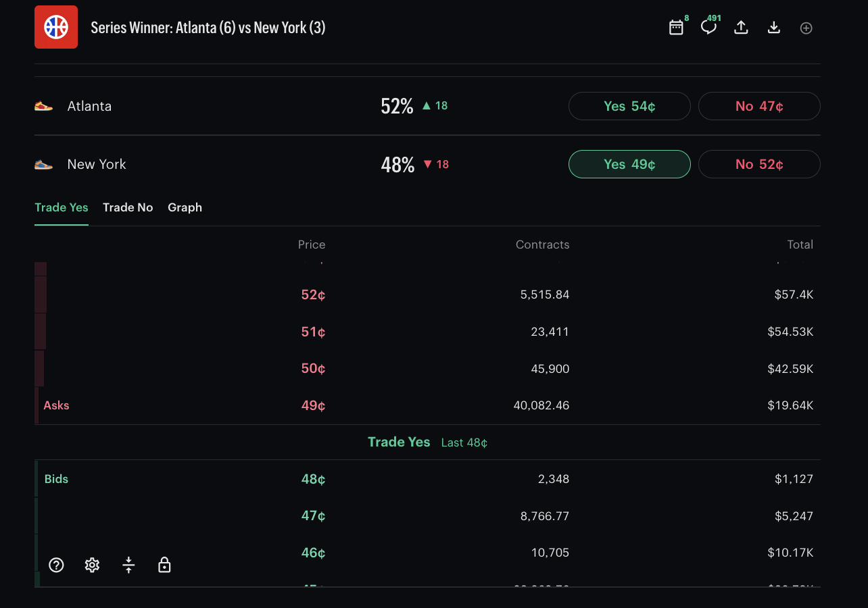Click the Last 48¢ label
The image size is (868, 608).
tap(464, 442)
